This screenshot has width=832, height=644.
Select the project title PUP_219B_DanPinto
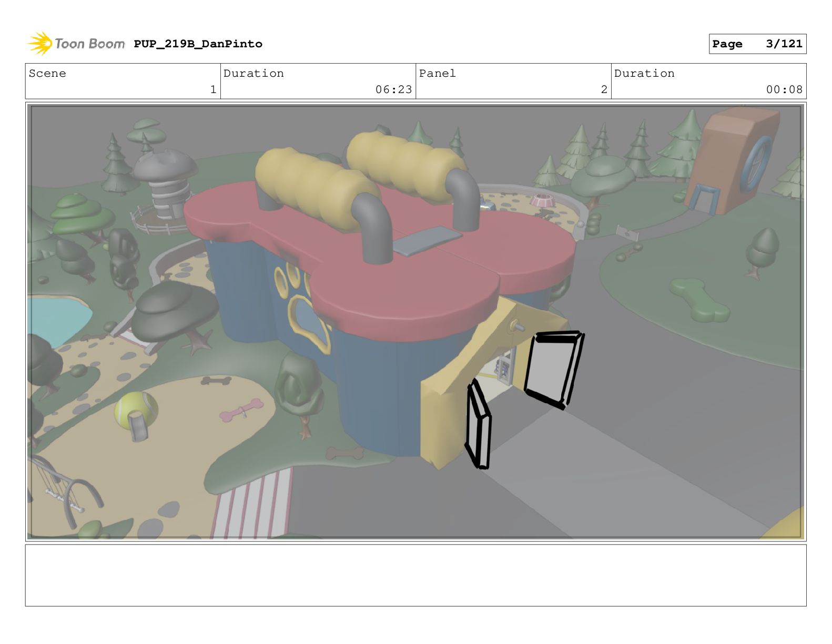[198, 44]
